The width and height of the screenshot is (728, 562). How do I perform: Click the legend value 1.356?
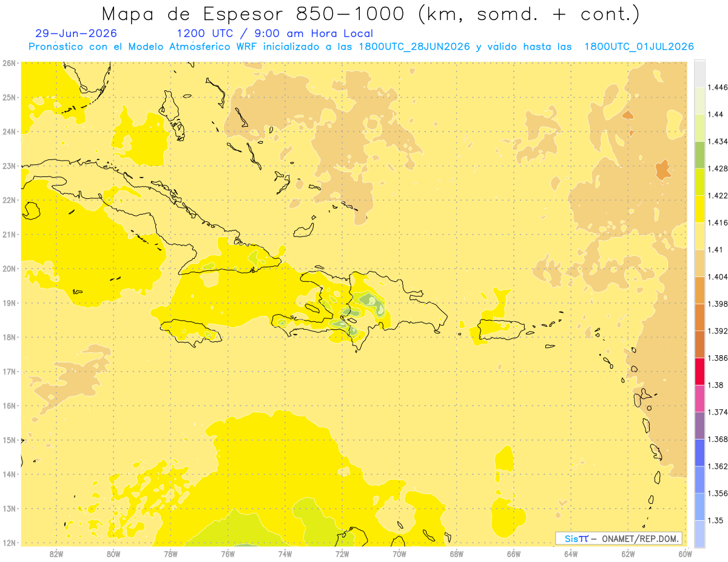click(717, 493)
